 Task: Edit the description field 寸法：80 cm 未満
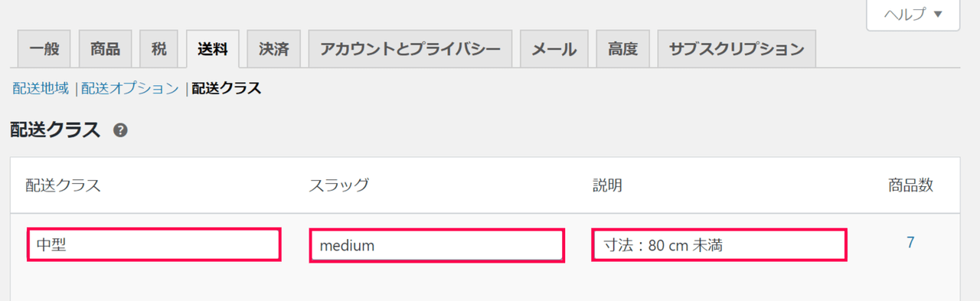(719, 244)
